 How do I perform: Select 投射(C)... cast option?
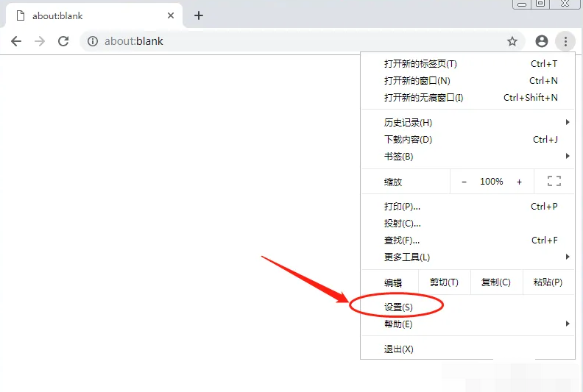click(x=467, y=224)
